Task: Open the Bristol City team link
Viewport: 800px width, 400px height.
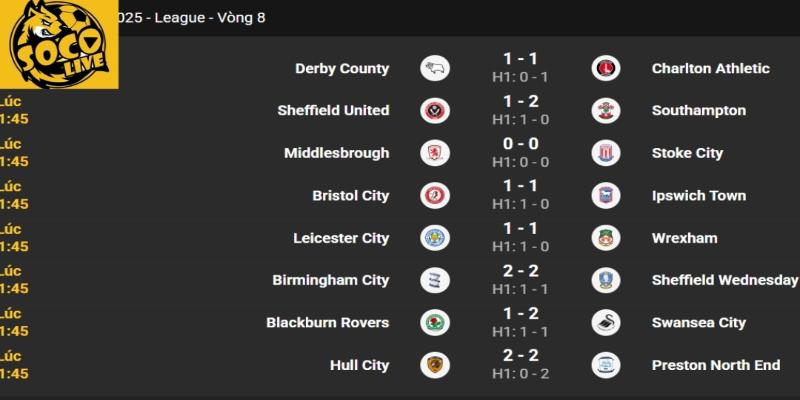Action: (350, 195)
